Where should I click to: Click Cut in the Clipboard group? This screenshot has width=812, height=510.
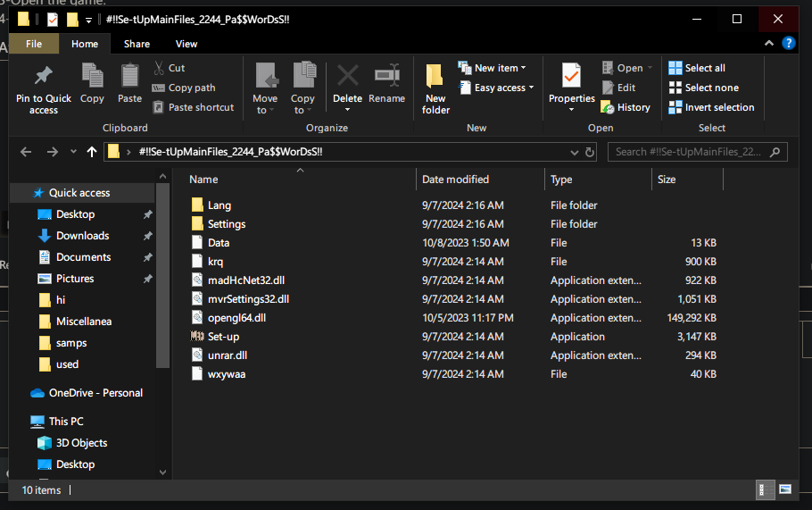(170, 68)
